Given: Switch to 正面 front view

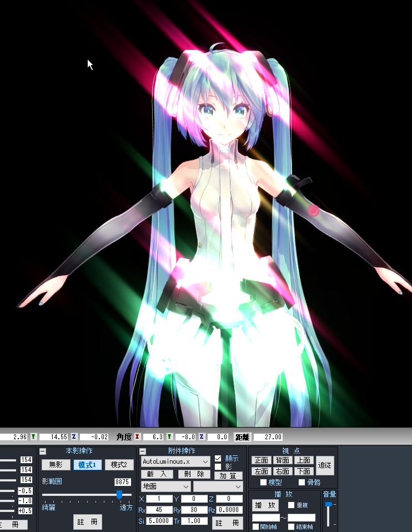Looking at the screenshot, I should 262,460.
